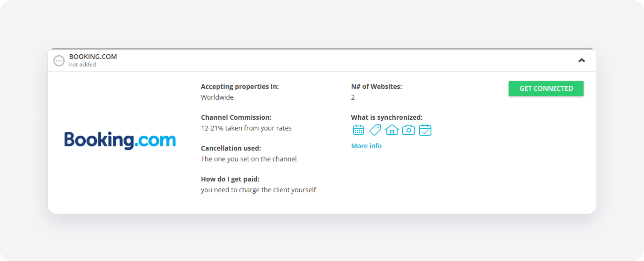Collapse the Booking.com channel panel chevron
644x261 pixels.
tap(582, 60)
